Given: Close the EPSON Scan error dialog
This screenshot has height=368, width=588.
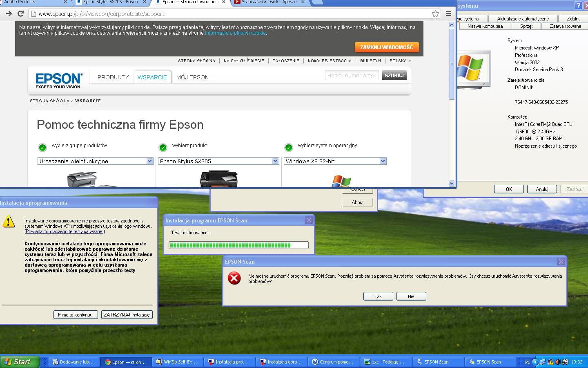Looking at the screenshot, I should pyautogui.click(x=561, y=262).
